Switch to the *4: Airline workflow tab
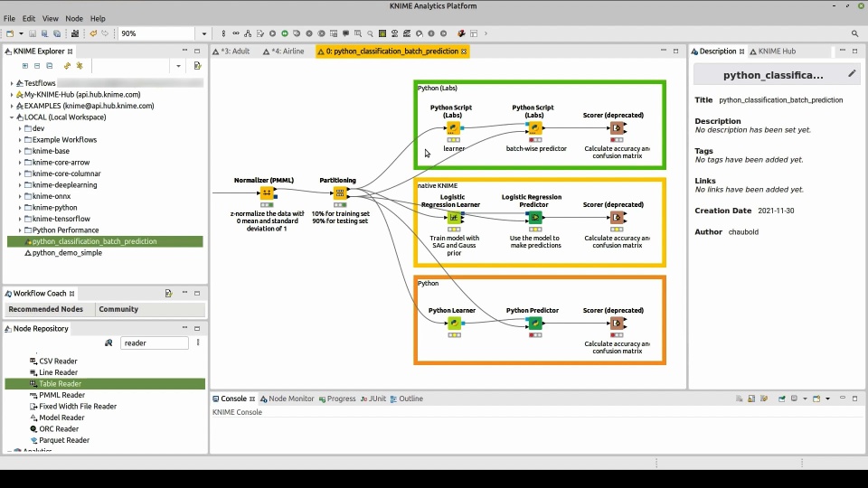Screen dimensions: 868x488 click(x=283, y=51)
